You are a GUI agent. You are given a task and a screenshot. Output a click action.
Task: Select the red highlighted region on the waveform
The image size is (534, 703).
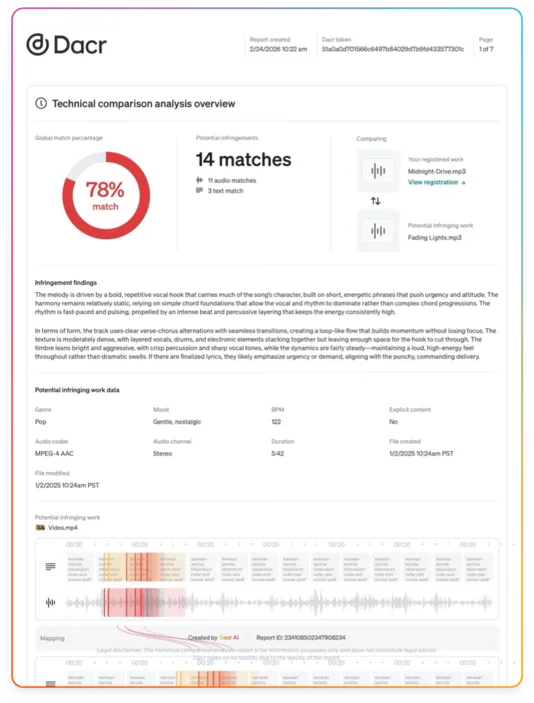[x=143, y=602]
